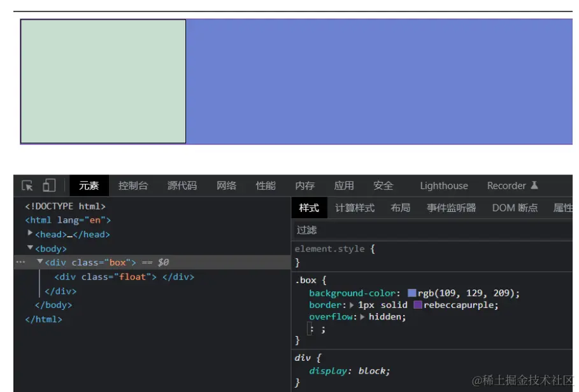Viewport: 579px width, 392px height.
Task: Open the 安全 tab
Action: [383, 185]
